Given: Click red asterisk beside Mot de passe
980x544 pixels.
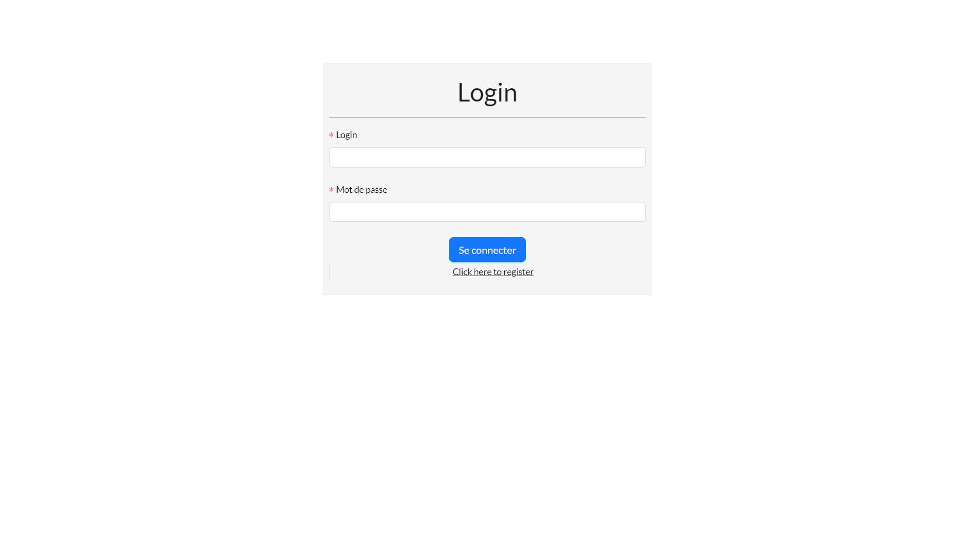Looking at the screenshot, I should pos(331,190).
